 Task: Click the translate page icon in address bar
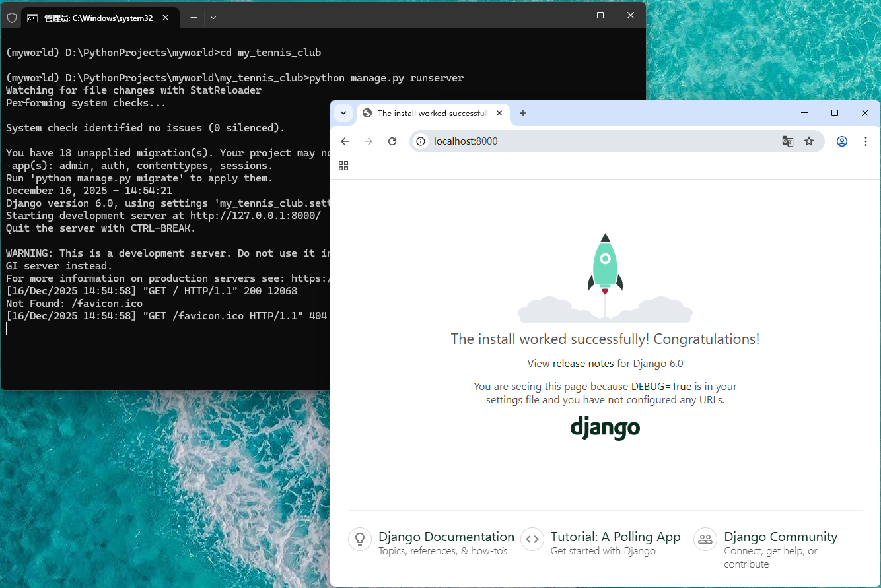[787, 141]
